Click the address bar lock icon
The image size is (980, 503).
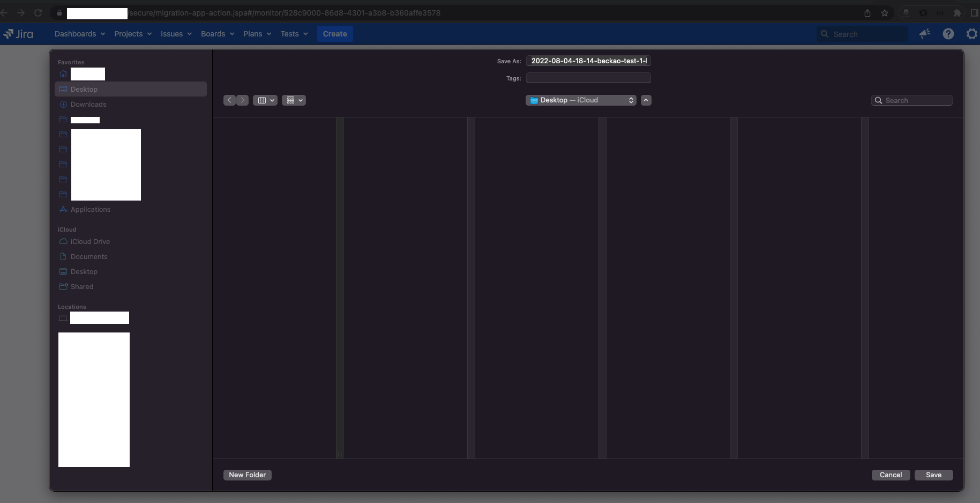point(59,13)
